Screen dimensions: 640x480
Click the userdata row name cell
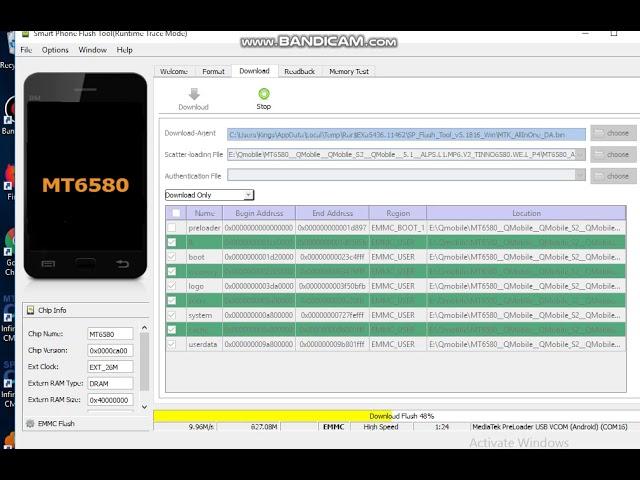tap(204, 344)
